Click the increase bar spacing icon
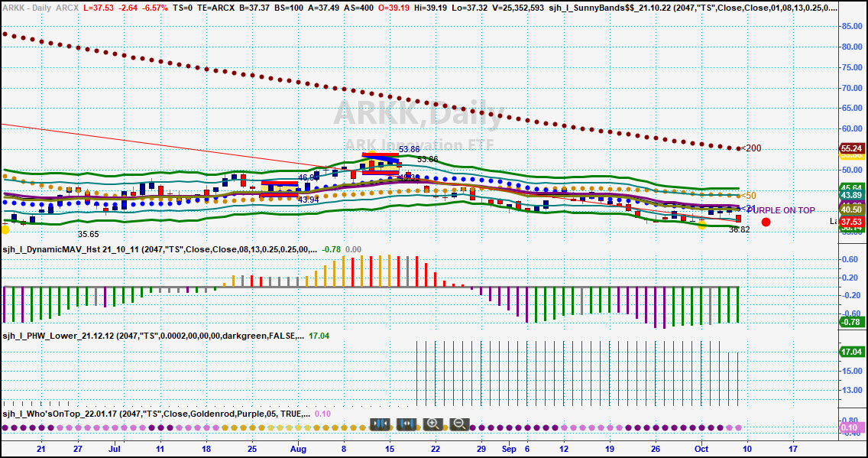 click(x=406, y=424)
